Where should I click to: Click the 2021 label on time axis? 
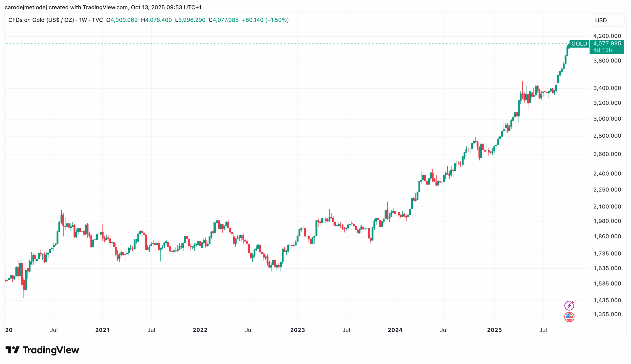click(x=102, y=330)
